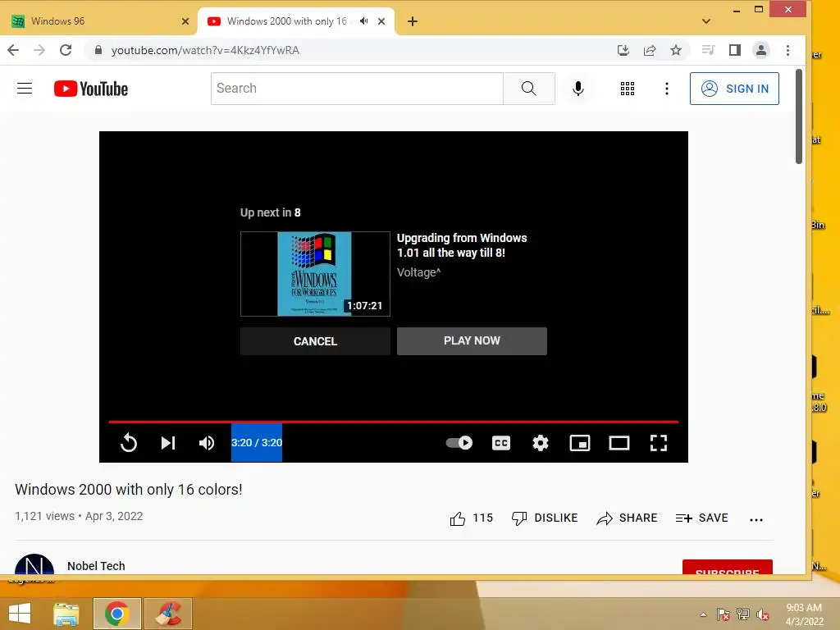Open File Explorer from taskbar

pos(66,614)
